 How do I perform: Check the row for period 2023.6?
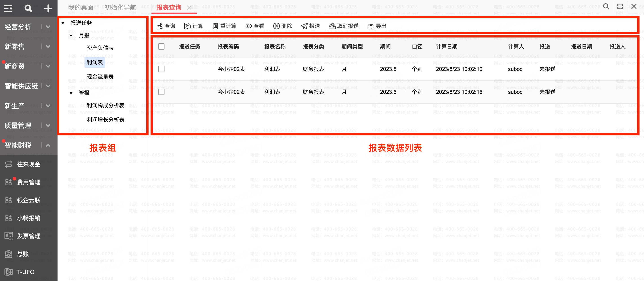coord(161,92)
